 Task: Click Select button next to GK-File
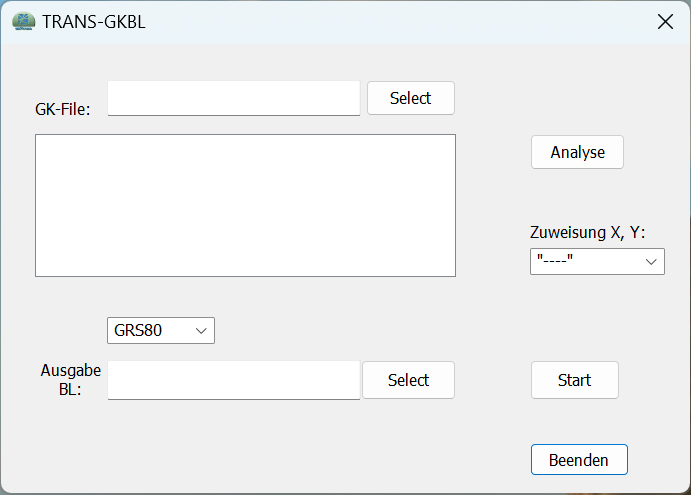[x=411, y=98]
